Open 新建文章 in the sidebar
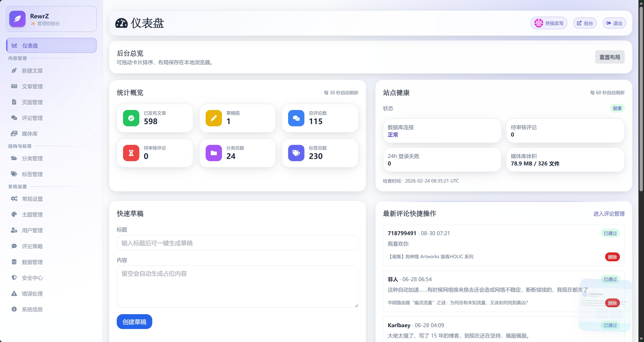Viewport: 644px width, 342px height. pos(52,70)
